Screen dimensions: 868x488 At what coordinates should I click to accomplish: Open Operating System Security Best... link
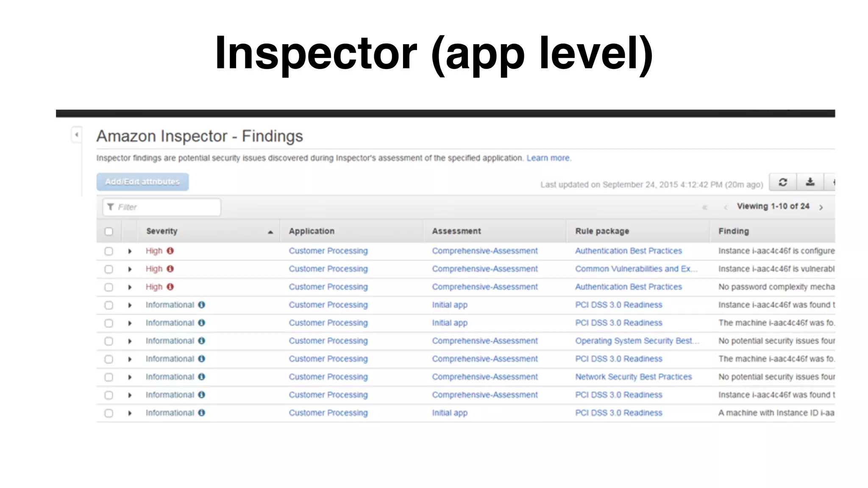pyautogui.click(x=637, y=341)
